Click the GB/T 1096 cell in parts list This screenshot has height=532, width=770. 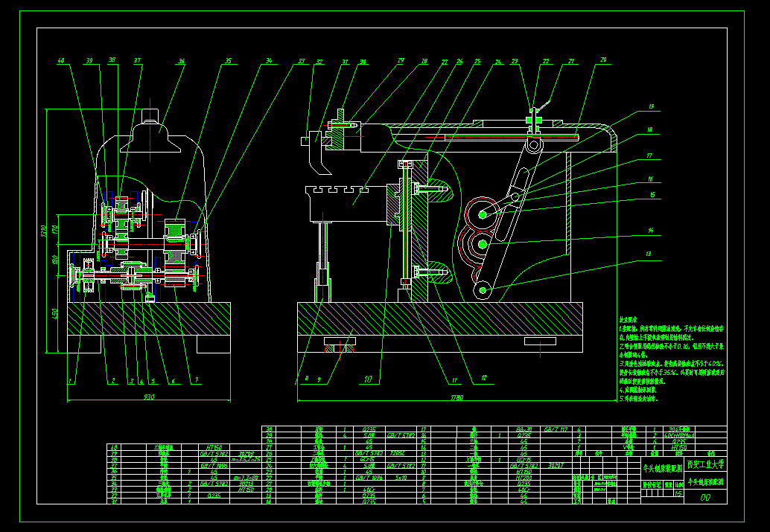click(x=369, y=478)
